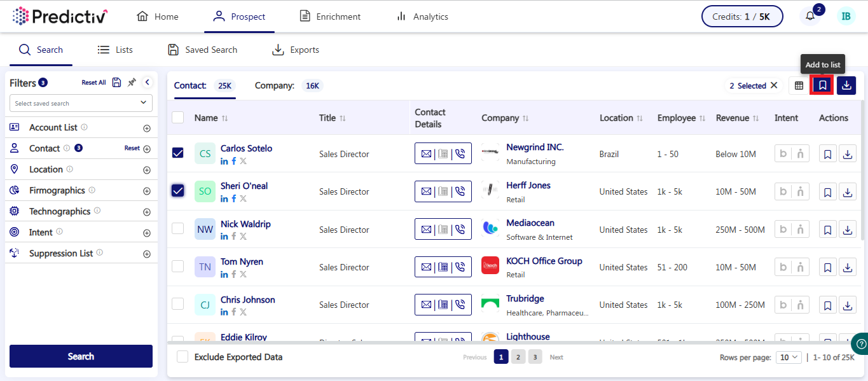Open the notifications bell
This screenshot has height=381, width=868.
click(810, 17)
